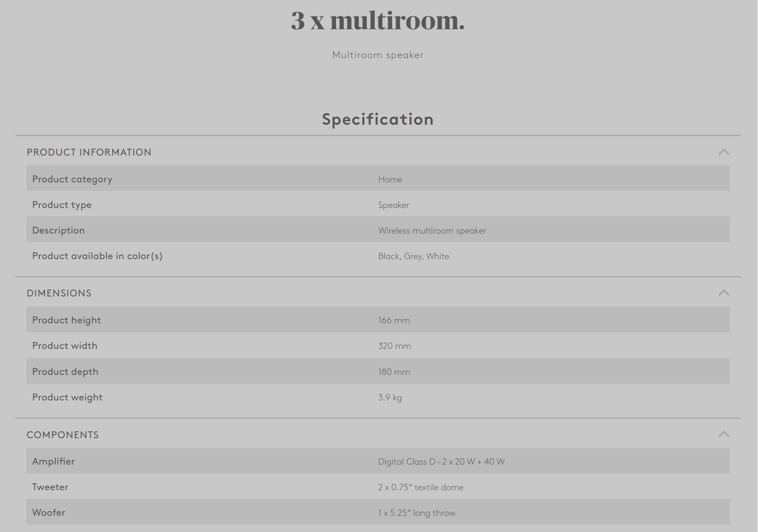Collapse the Components section chevron
Viewport: 758px width, 532px height.
(x=723, y=434)
